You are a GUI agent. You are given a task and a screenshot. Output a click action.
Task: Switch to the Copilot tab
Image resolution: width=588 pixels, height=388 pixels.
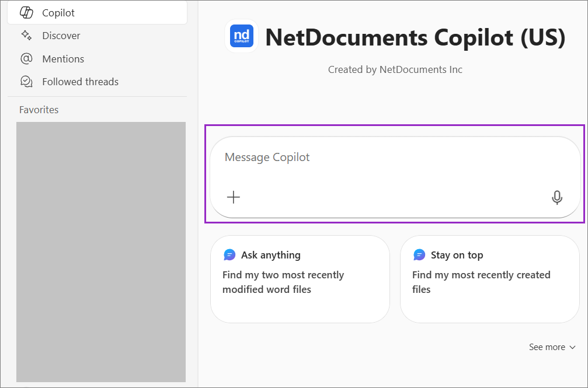point(59,12)
